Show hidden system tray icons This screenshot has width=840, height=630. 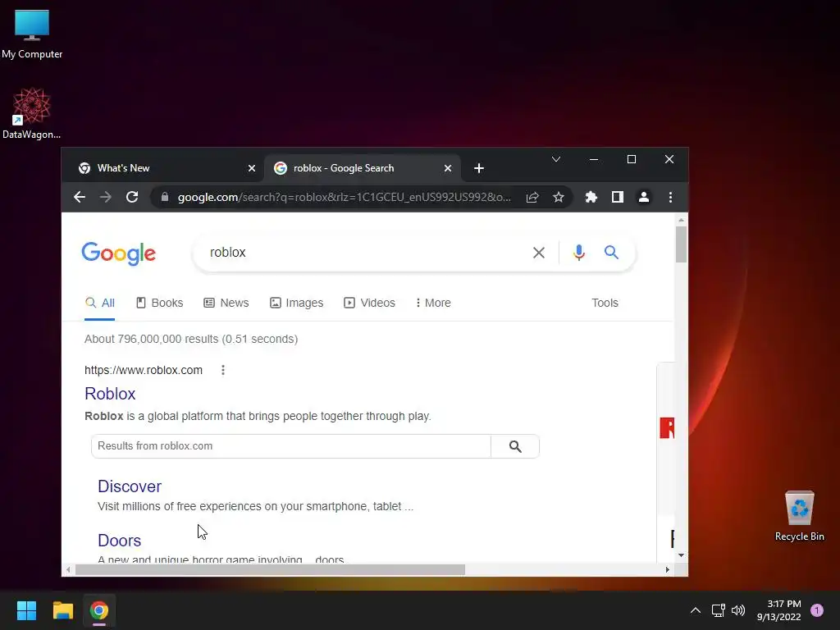(696, 610)
